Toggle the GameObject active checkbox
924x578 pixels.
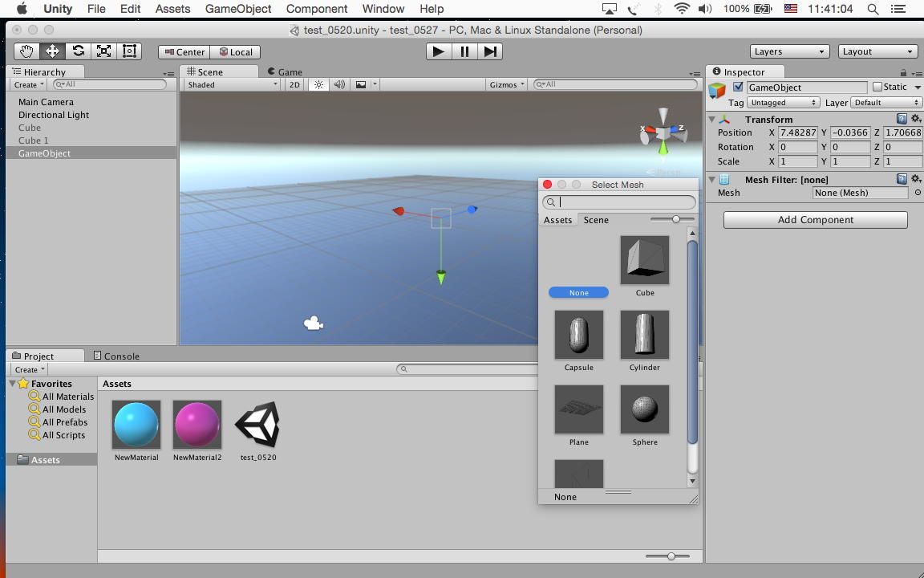click(x=739, y=88)
